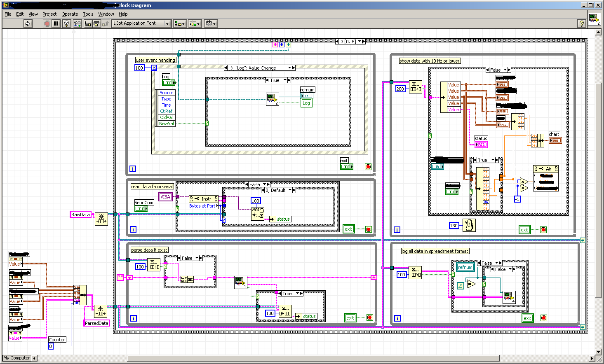
Task: Expand the "Log": Value Change event selector
Action: [289, 68]
